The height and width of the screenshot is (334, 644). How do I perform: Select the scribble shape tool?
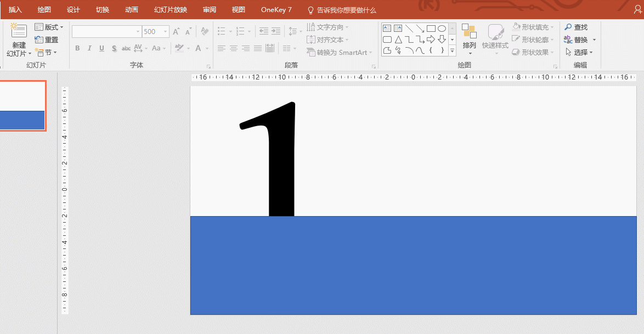point(398,50)
